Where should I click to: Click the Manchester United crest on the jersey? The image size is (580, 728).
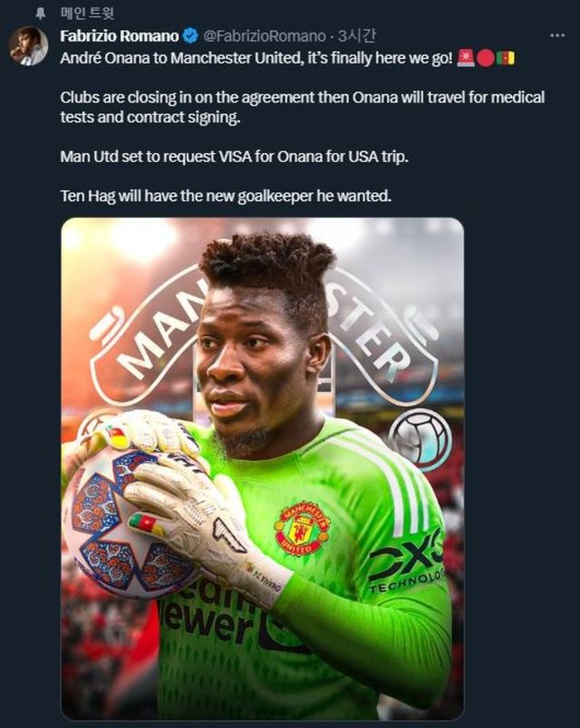pos(302,528)
